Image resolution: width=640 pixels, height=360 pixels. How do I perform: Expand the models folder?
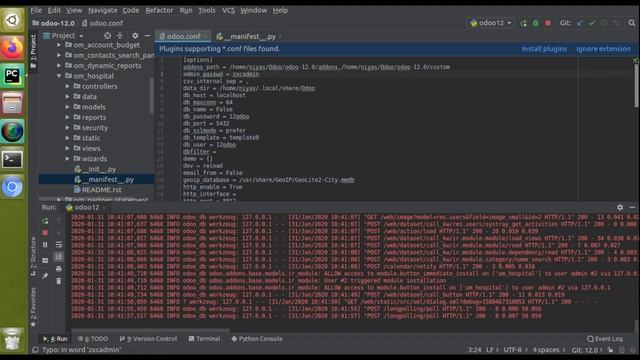[67, 107]
